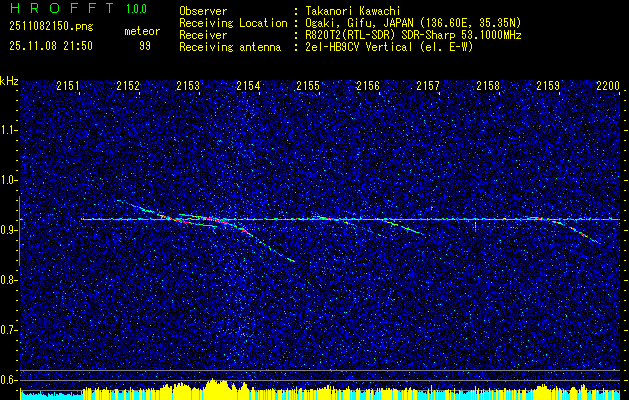Click the short vertical red burst near 2158
Image resolution: width=629 pixels, height=400 pixels.
click(x=475, y=225)
